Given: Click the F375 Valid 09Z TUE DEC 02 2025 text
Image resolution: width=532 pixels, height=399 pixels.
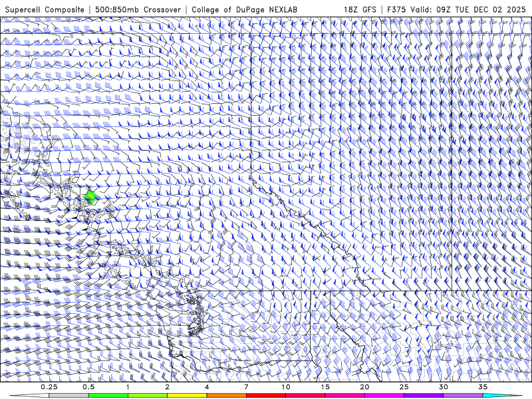Looking at the screenshot, I should (456, 9).
